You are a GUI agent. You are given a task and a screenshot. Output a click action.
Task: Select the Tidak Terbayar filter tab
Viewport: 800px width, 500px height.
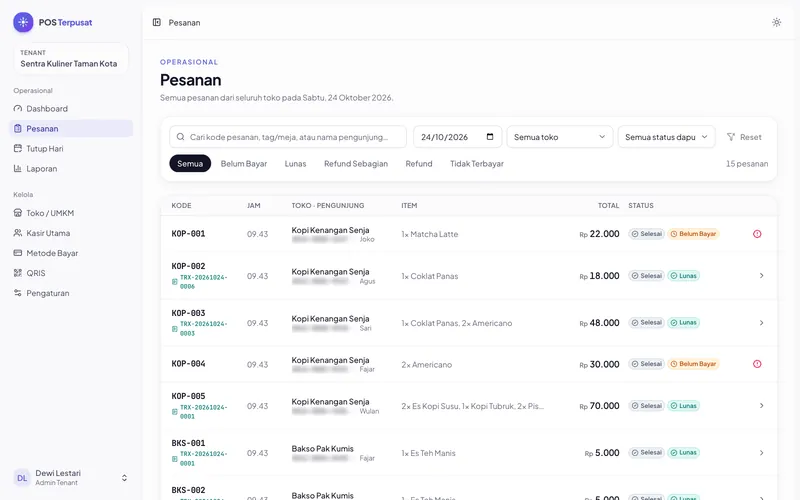(x=477, y=163)
